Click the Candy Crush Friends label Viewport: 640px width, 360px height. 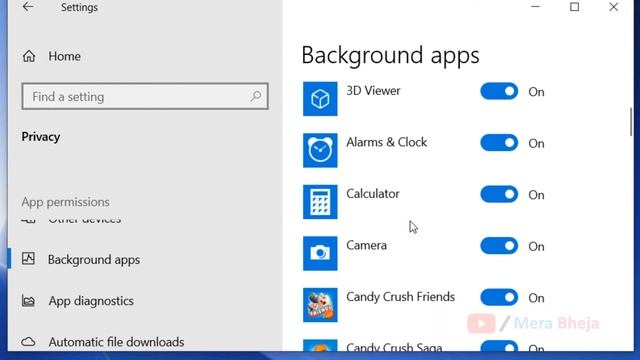click(x=400, y=297)
